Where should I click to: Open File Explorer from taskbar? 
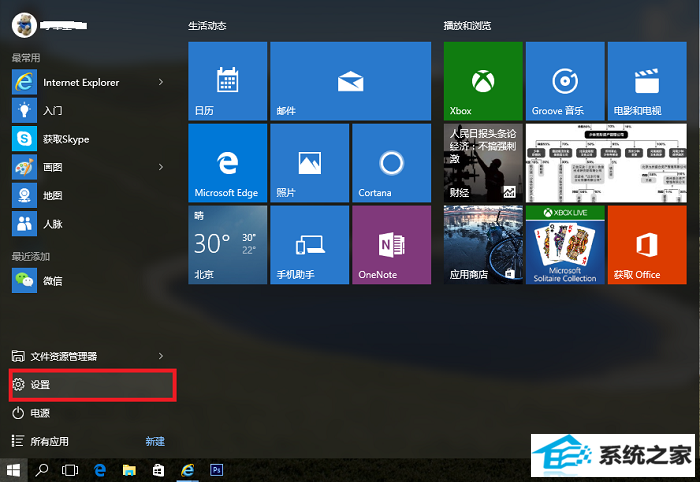129,470
